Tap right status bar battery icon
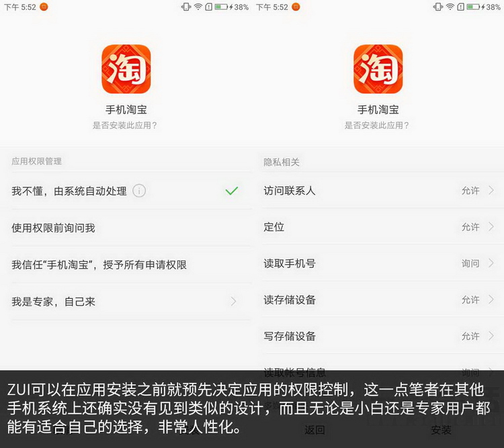The image size is (504, 448). (474, 7)
